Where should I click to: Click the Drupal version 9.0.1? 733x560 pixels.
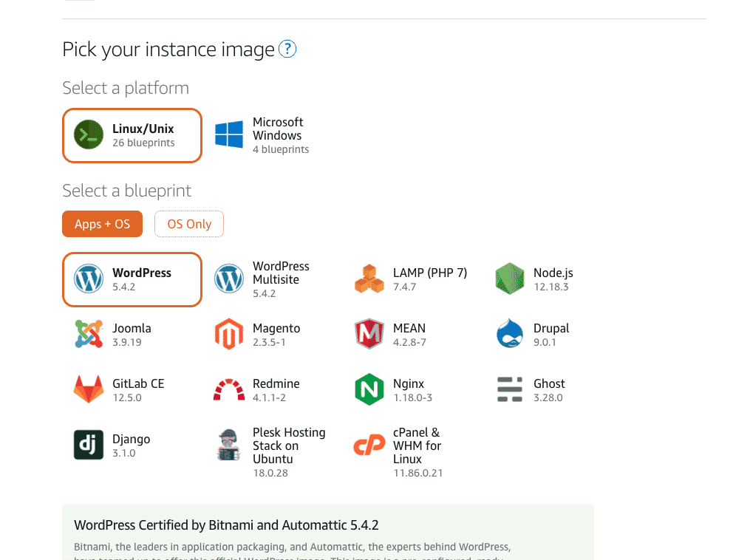[x=545, y=342]
